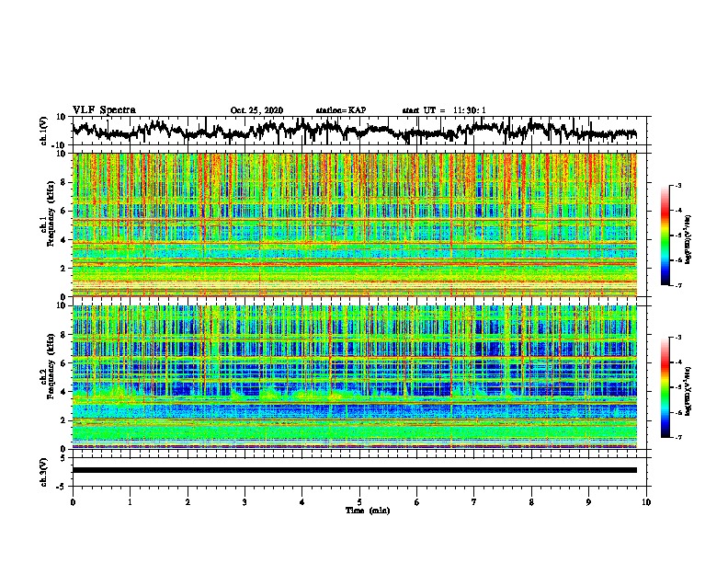The image size is (728, 563).
Task: Click time axis tick label "9"
Action: coord(588,502)
